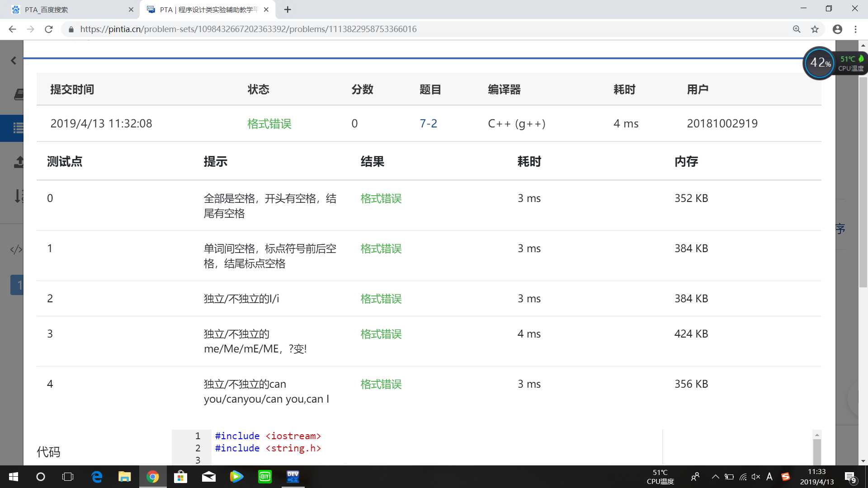868x488 pixels.
Task: Open Microsoft Store from the taskbar
Action: point(180,477)
